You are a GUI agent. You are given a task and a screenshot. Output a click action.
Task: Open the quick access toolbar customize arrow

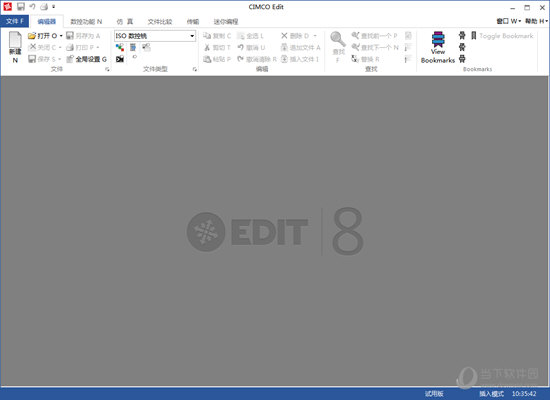pos(54,6)
